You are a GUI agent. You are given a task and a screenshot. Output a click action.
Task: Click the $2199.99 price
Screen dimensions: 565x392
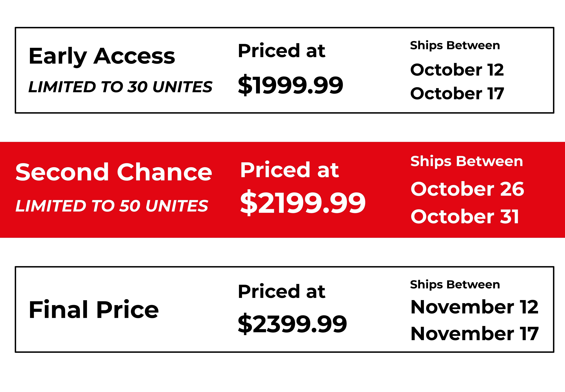(303, 203)
